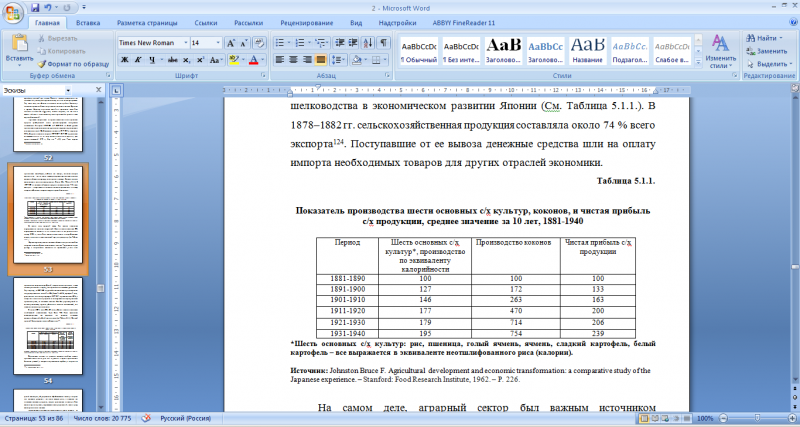Click the zoom slider handle
Image resolution: width=800 pixels, height=427 pixels.
(x=758, y=418)
